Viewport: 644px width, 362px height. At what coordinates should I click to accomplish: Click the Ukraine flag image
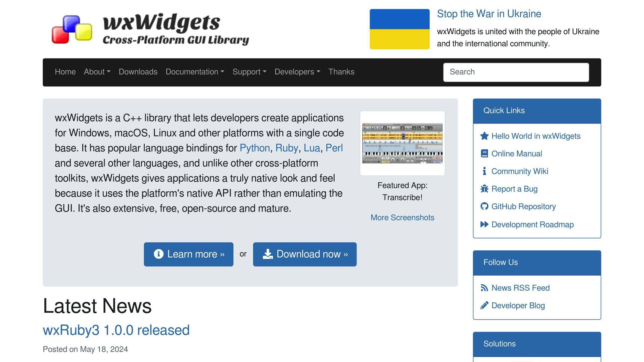[400, 29]
